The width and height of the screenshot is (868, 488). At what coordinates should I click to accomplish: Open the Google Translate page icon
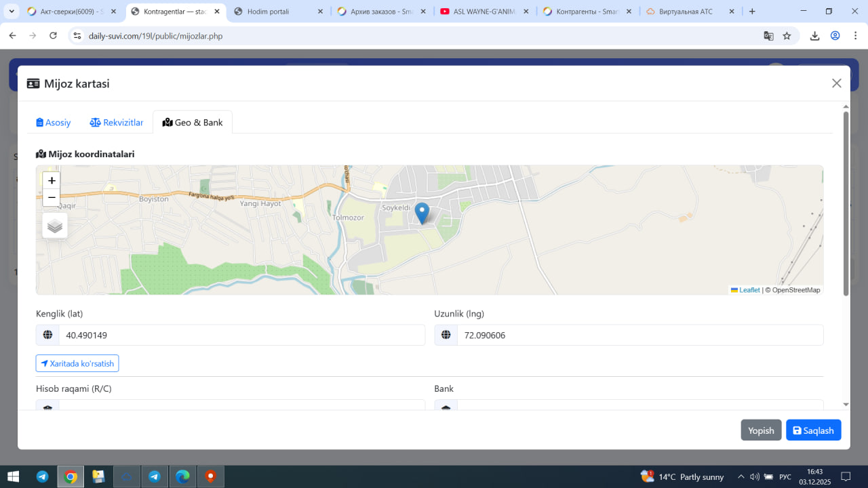pyautogui.click(x=768, y=36)
